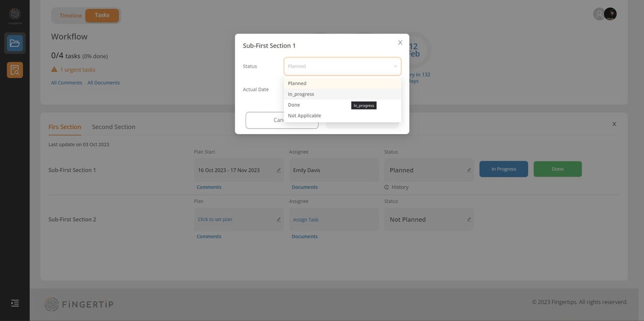644x321 pixels.
Task: Select Not Applicable option in dropdown
Action: coord(343,116)
